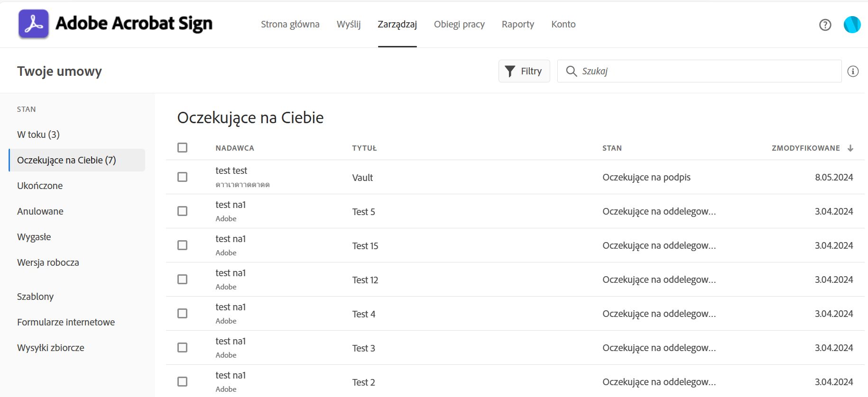
Task: Open Szablony in the sidebar
Action: [36, 297]
